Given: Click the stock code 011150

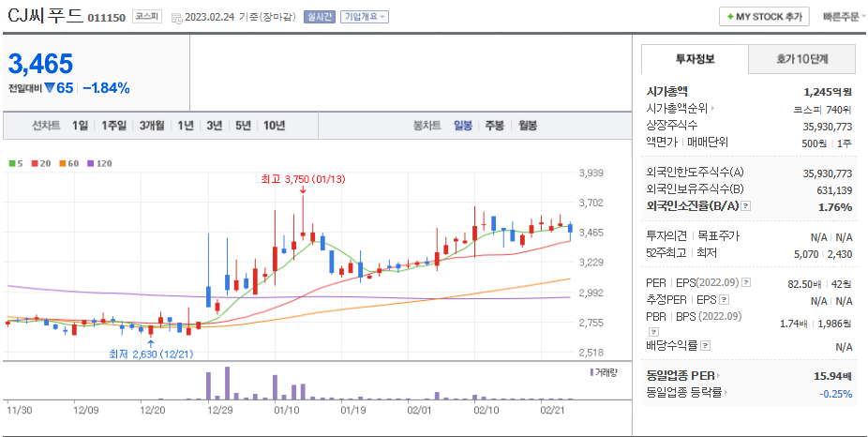Looking at the screenshot, I should [107, 18].
